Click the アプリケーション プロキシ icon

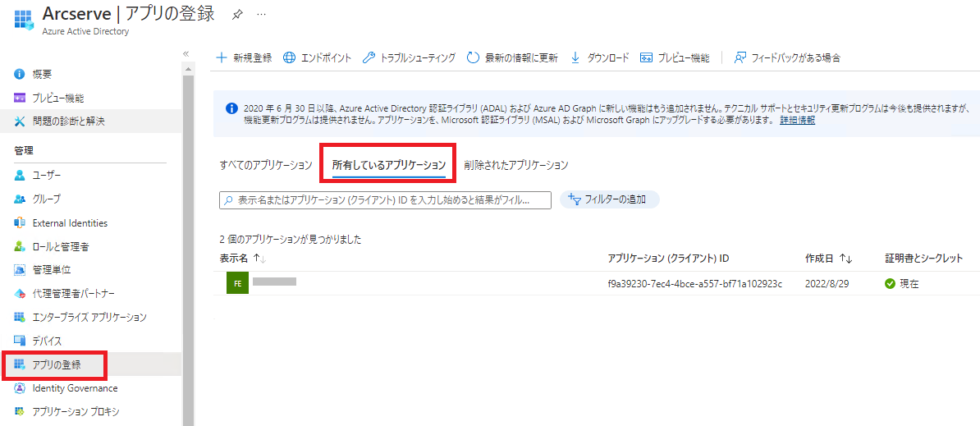click(20, 411)
